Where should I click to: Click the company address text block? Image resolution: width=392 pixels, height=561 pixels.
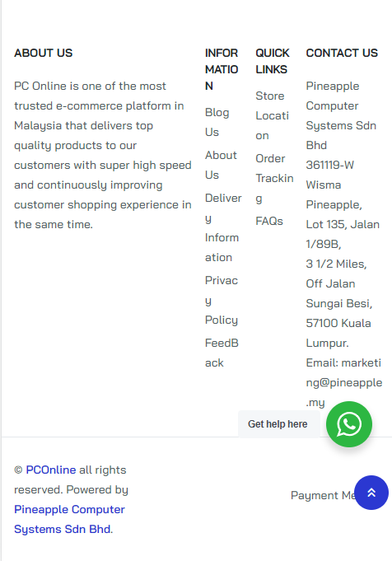[x=343, y=264]
